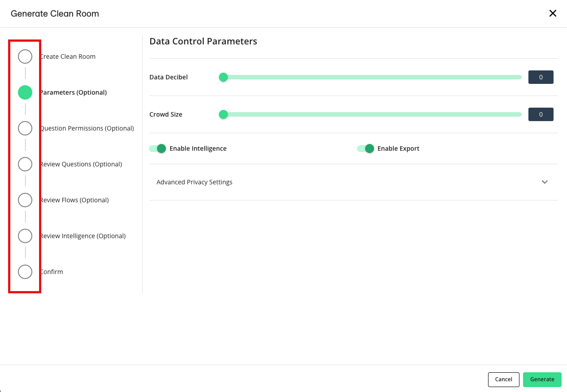Disable the Enable Export switch
This screenshot has width=567, height=392.
point(366,148)
